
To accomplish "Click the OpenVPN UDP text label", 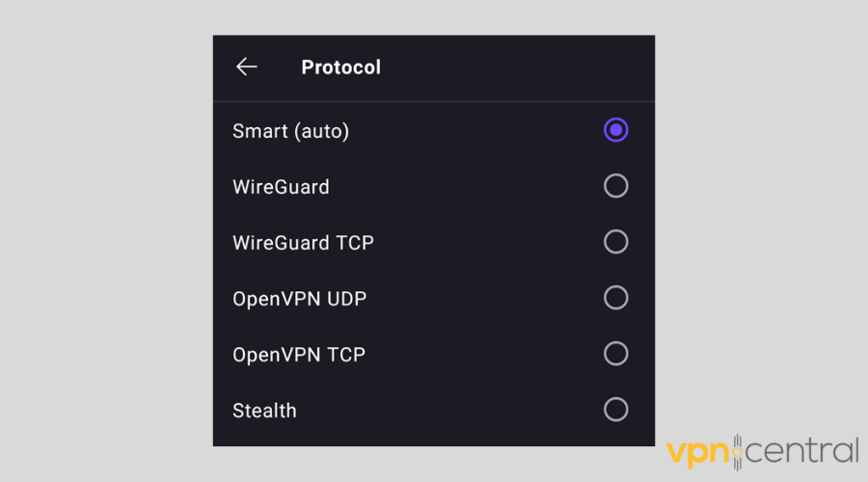I will [299, 299].
